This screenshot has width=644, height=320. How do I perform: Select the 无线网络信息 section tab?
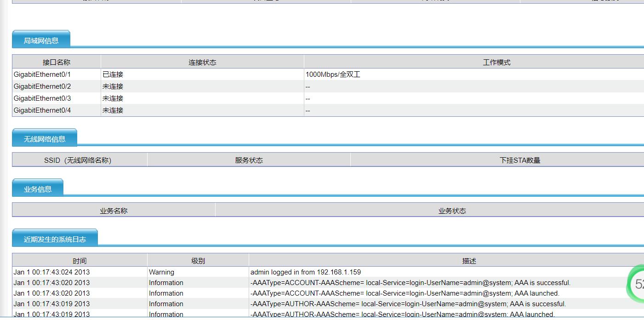pos(45,138)
